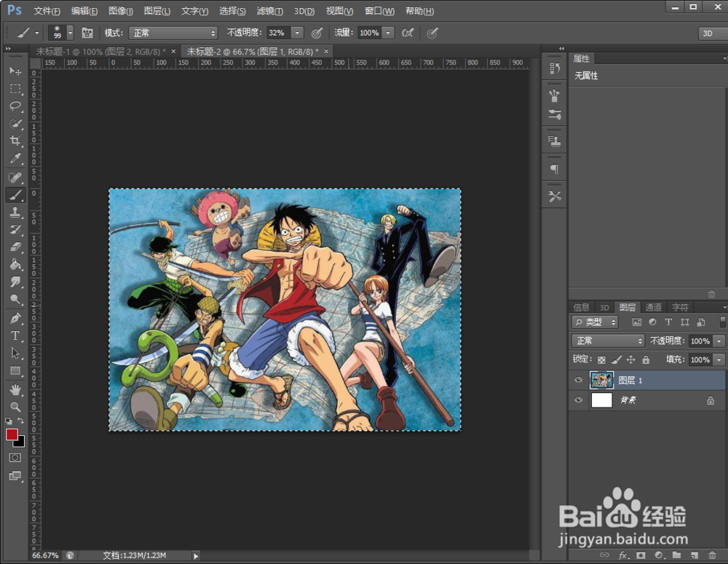Select the History Brush tool
Screen dimensions: 728x564
click(x=15, y=230)
